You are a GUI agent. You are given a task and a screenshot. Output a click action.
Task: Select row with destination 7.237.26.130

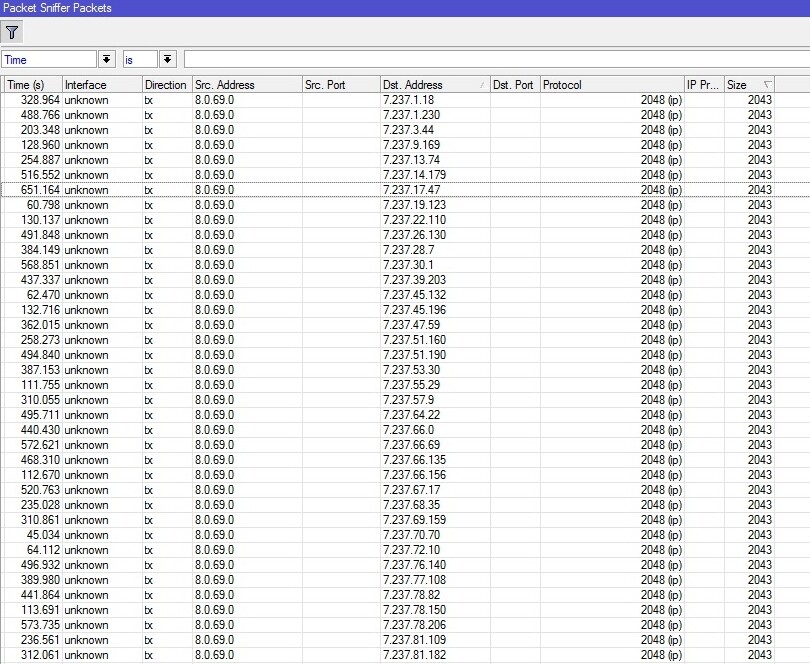405,235
